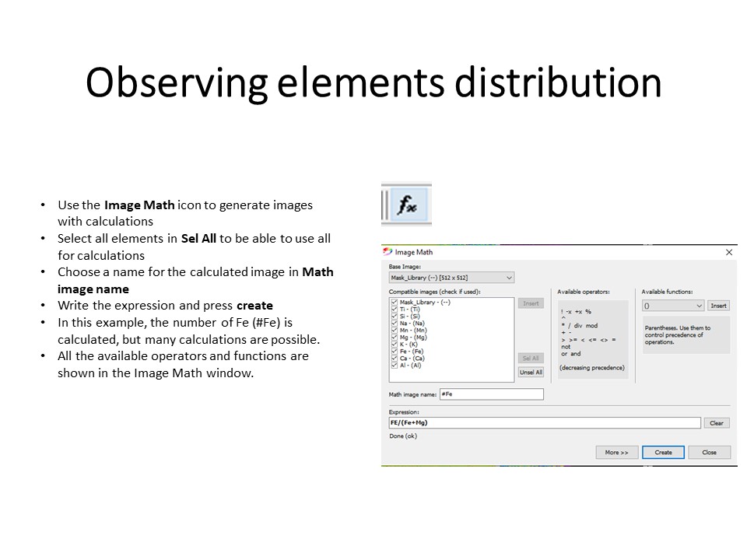The image size is (747, 560).
Task: Toggle the Al - (Al) checkbox
Action: pos(395,366)
